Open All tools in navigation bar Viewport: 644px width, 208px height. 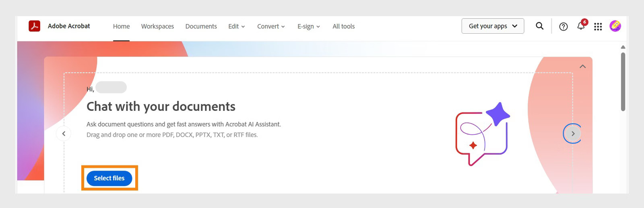click(x=343, y=27)
